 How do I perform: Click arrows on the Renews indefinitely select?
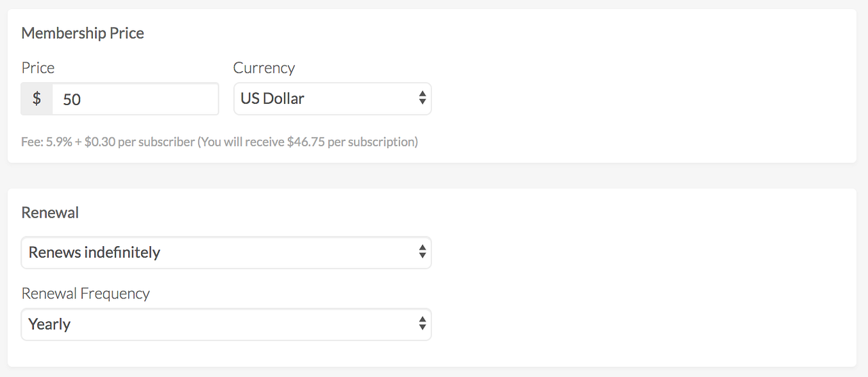pyautogui.click(x=422, y=252)
